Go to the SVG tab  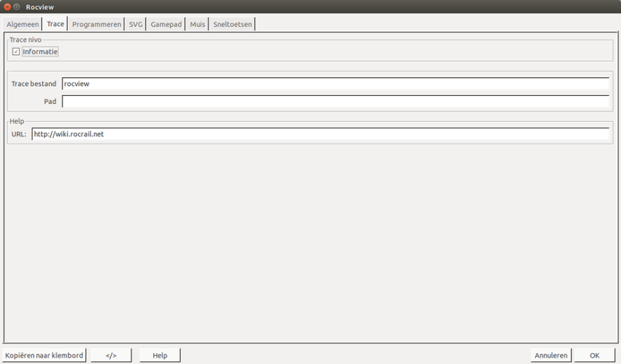point(136,24)
